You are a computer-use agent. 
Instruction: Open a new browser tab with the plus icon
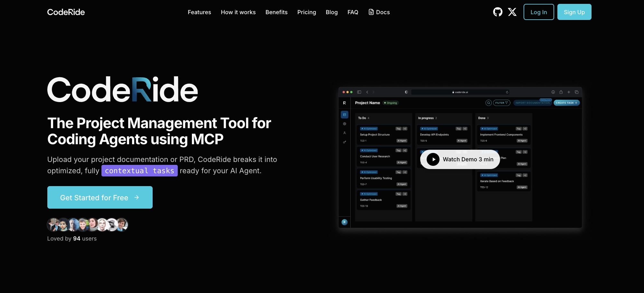point(568,92)
